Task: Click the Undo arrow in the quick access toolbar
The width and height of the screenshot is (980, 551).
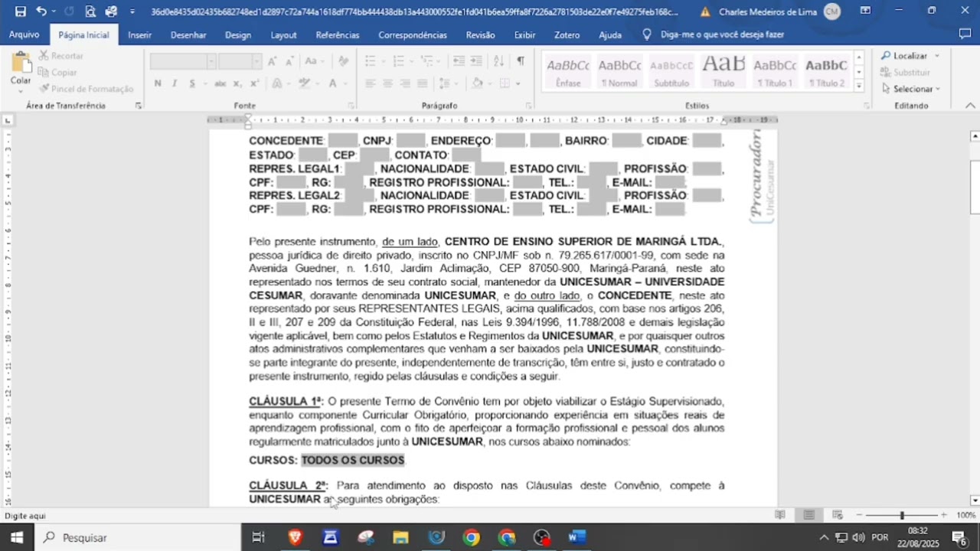Action: click(x=41, y=11)
